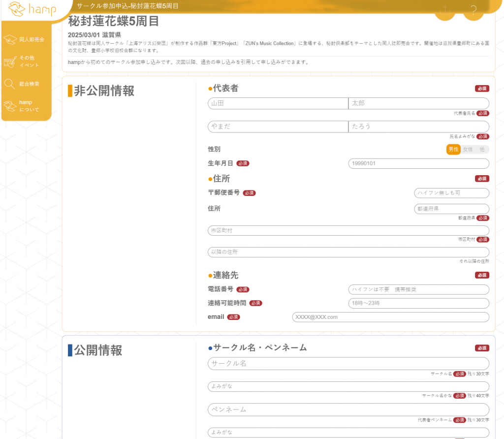Screen dimensions: 504x439
Task: Click the email address input field
Action: tap(390, 317)
